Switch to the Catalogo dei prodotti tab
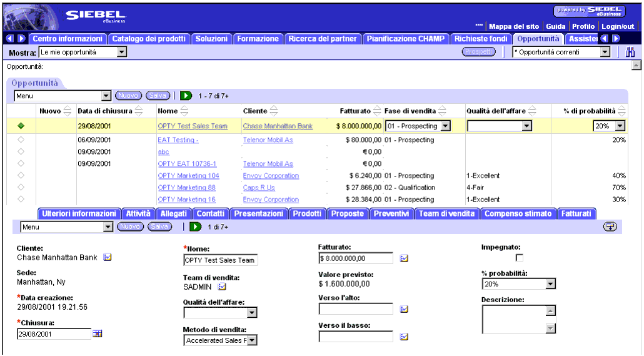This screenshot has height=356, width=644. (149, 39)
